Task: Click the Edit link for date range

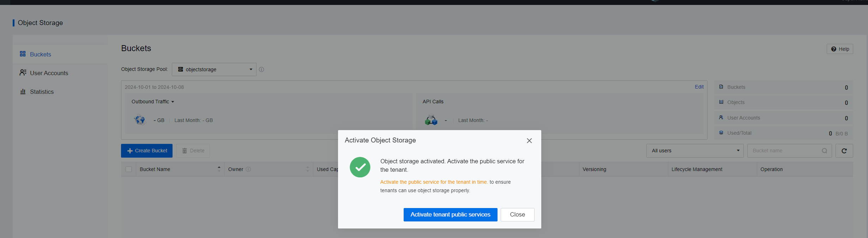Action: pos(699,87)
